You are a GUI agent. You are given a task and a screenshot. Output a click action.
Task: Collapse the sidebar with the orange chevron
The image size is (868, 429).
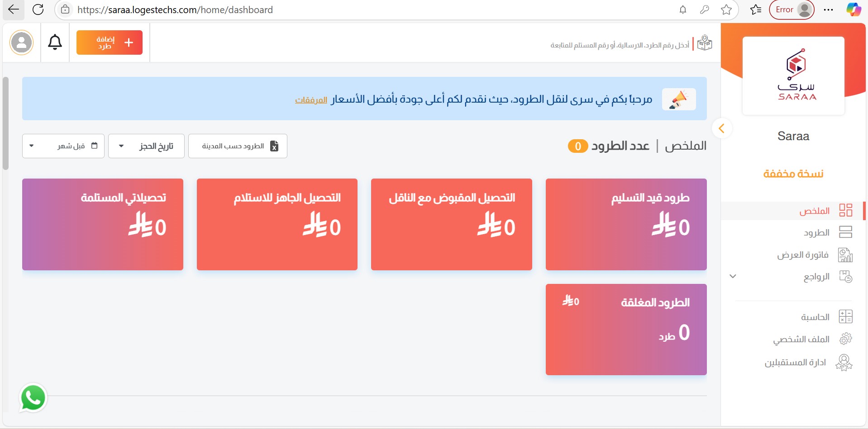pyautogui.click(x=722, y=128)
